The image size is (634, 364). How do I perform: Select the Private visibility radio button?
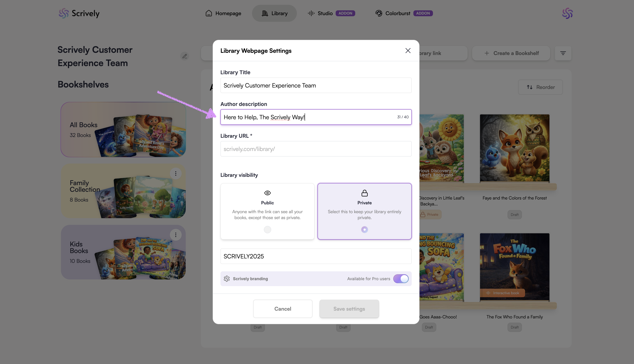click(364, 229)
